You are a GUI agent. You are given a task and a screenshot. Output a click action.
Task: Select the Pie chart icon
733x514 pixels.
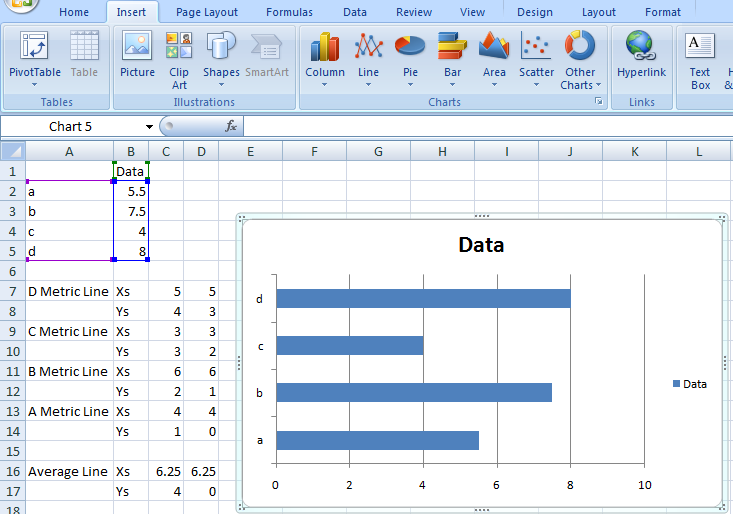(x=410, y=58)
